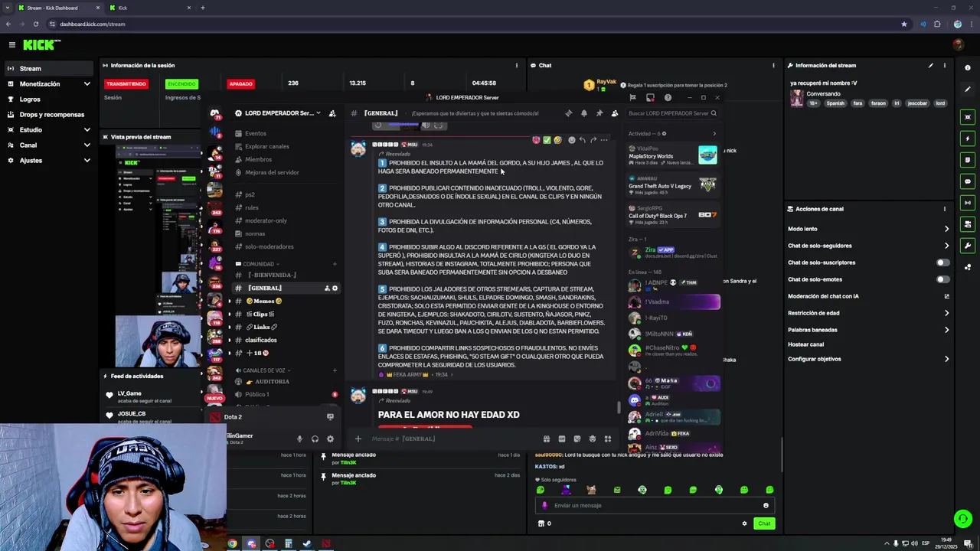Edit stream info with pencil icon

tap(931, 66)
